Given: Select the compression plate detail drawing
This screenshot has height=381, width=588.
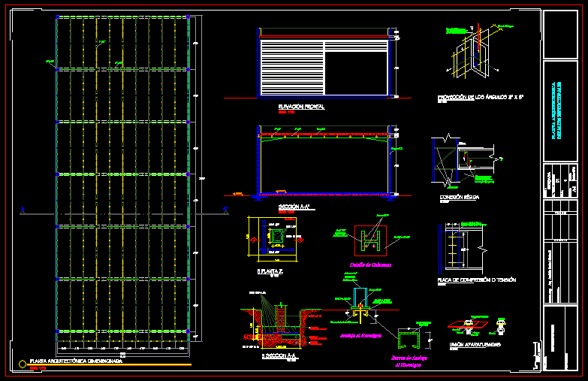Looking at the screenshot, I should coord(463,246).
